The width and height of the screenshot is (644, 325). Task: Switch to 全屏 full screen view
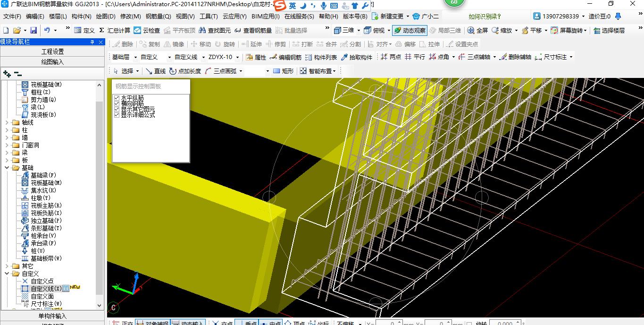pos(477,30)
